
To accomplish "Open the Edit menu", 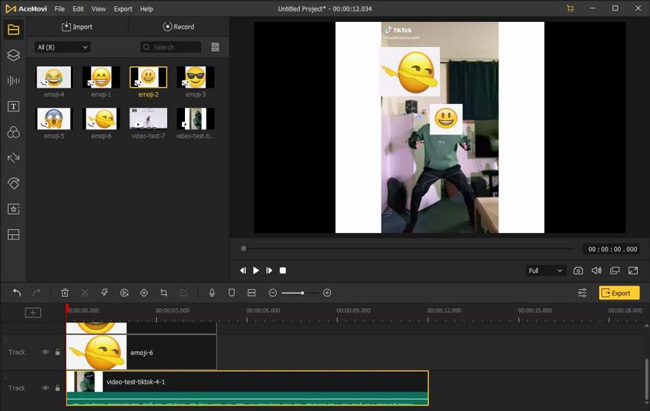I will pyautogui.click(x=78, y=9).
